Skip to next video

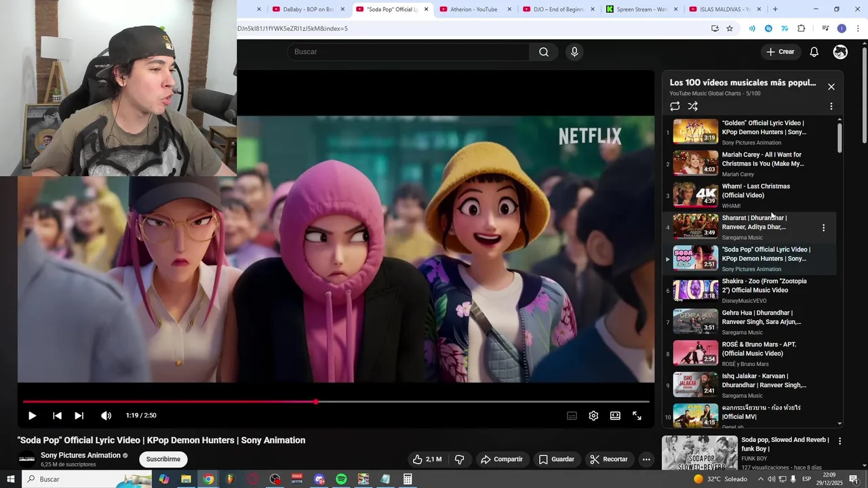click(x=79, y=415)
